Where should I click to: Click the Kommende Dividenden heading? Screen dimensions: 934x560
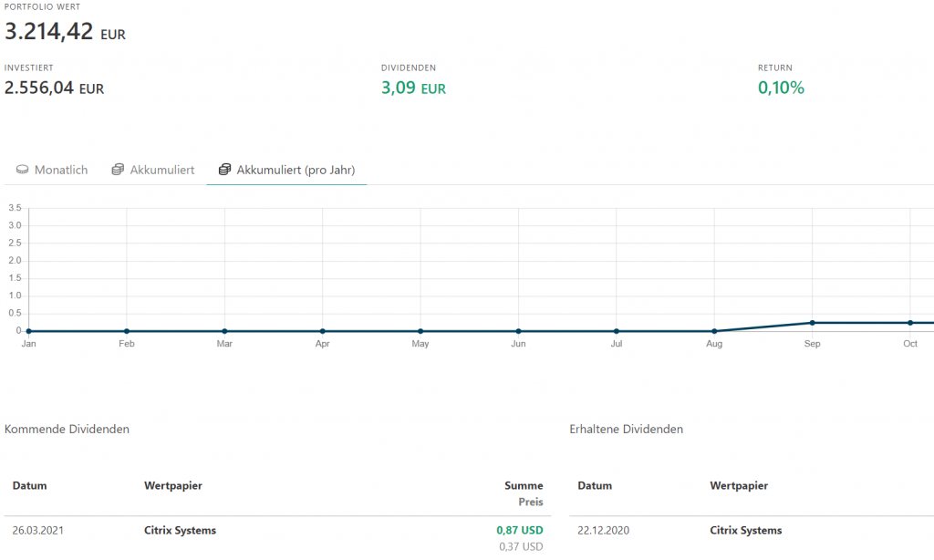click(67, 430)
